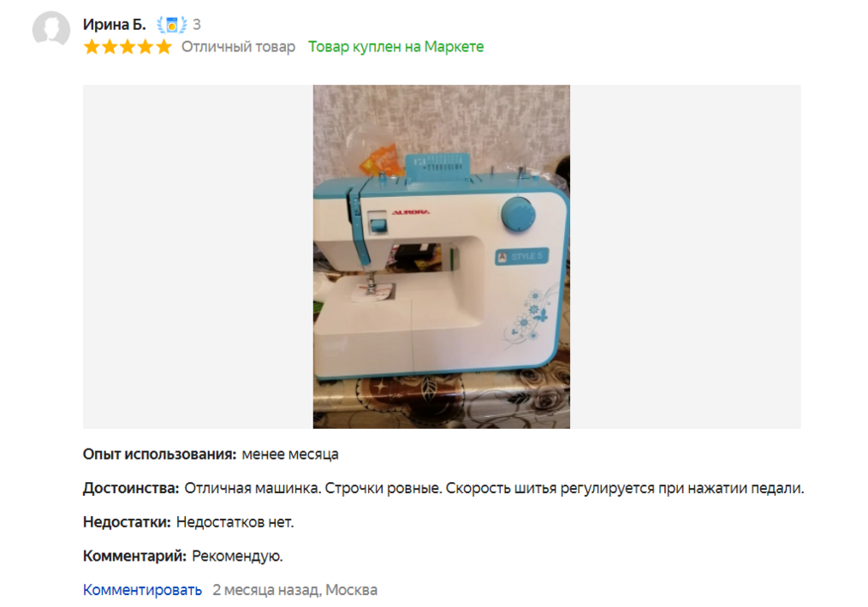This screenshot has height=607, width=868.
Task: Click the Комментировать link
Action: pyautogui.click(x=142, y=590)
